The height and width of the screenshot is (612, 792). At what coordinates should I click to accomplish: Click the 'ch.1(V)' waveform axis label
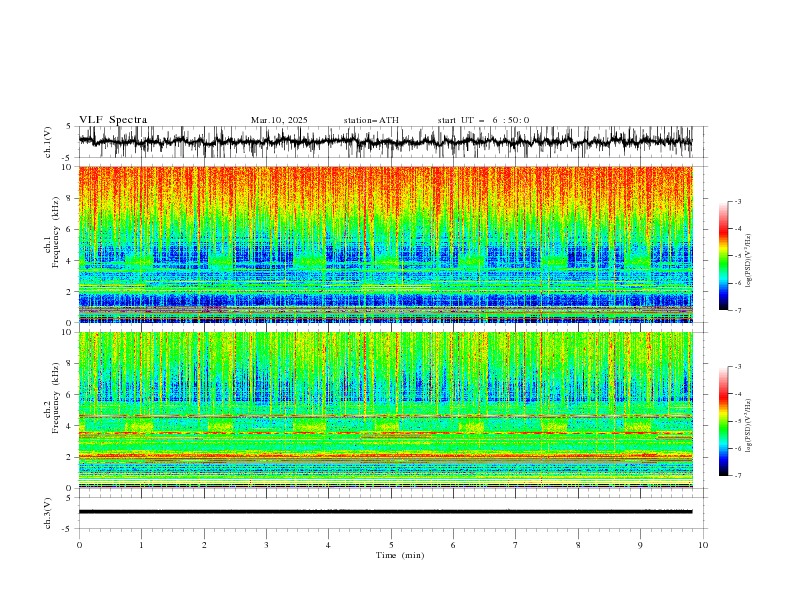(48, 142)
